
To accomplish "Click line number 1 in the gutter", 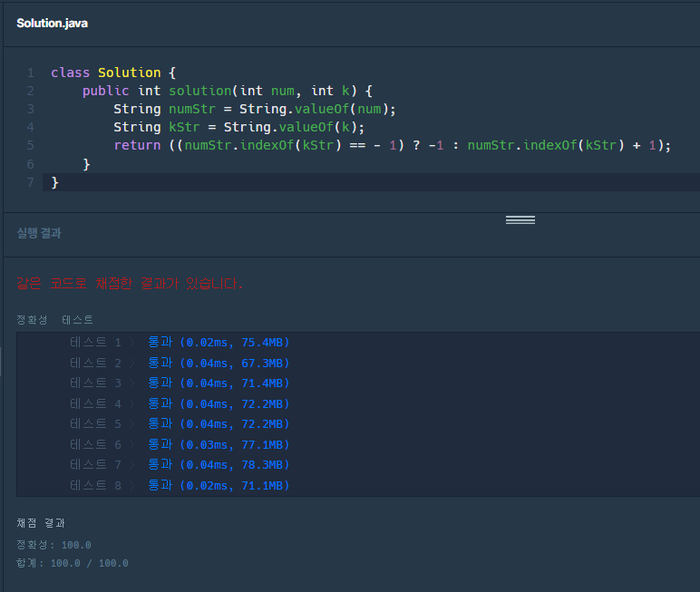I will pyautogui.click(x=30, y=73).
